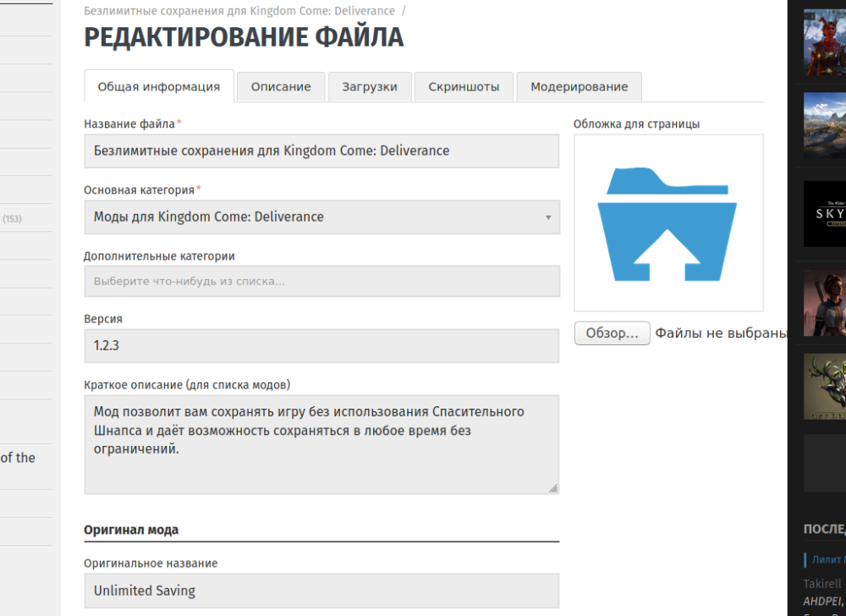Click the Файлы не выбраны file status text
Screen dimensions: 846x616
pyautogui.click(x=722, y=333)
